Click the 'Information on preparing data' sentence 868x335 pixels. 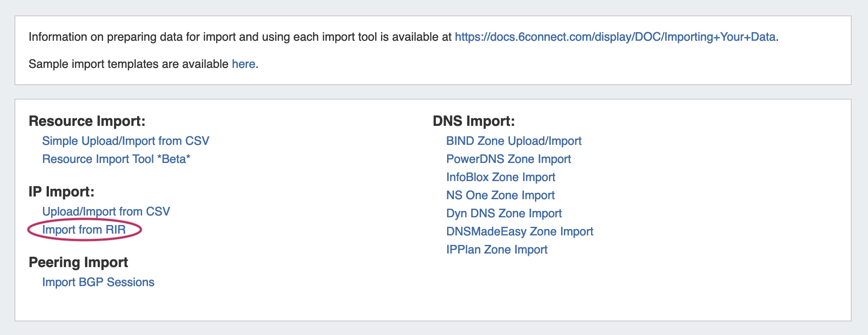point(240,37)
